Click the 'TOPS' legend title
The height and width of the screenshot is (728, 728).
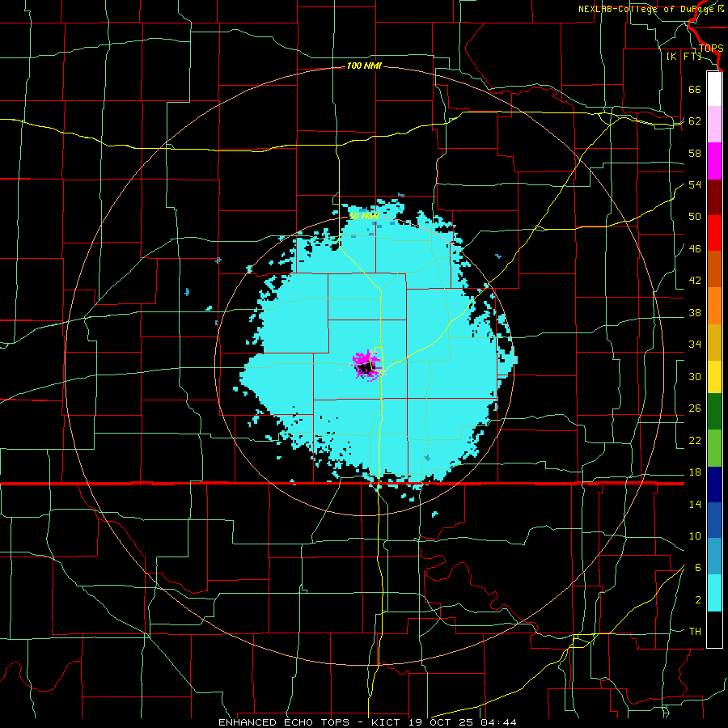711,48
